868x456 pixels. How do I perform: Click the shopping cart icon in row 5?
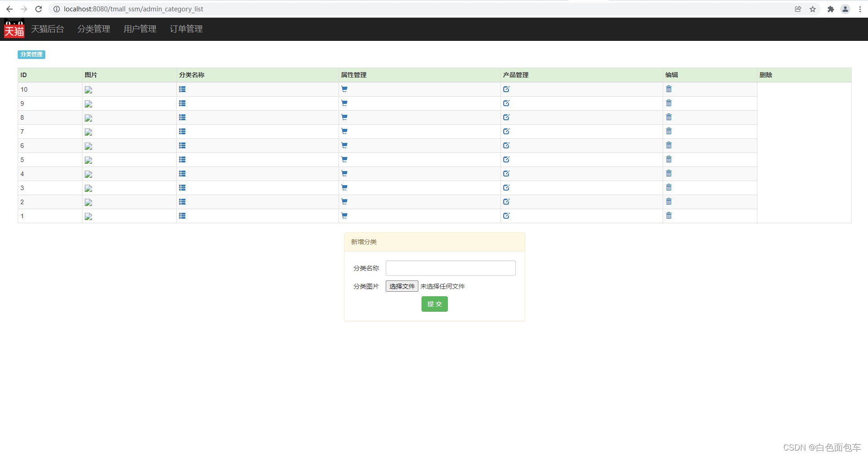[x=344, y=160]
